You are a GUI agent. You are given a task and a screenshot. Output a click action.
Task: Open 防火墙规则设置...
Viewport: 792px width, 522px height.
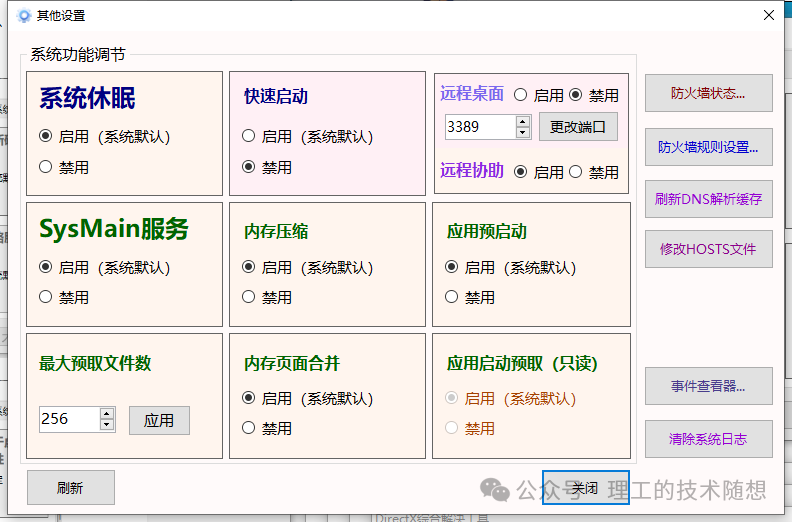[708, 147]
